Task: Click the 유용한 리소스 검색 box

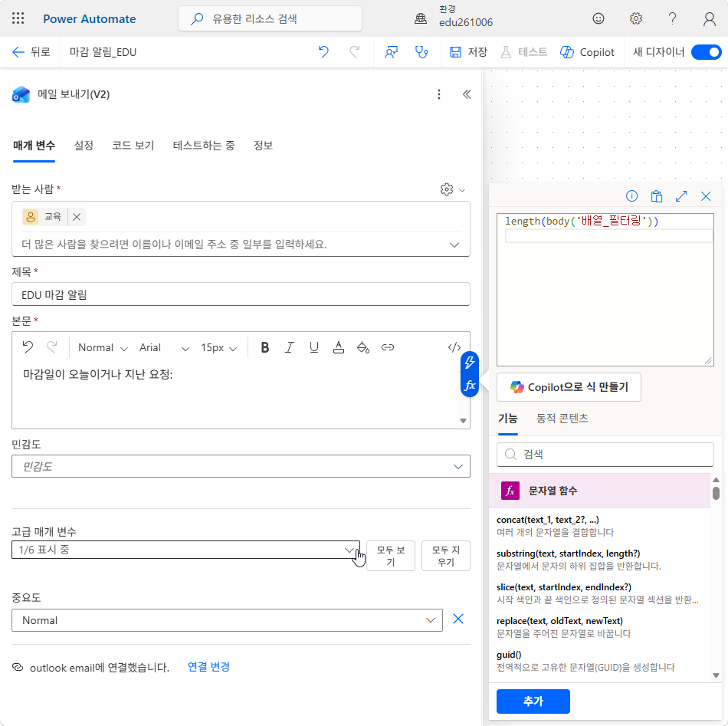Action: pos(270,18)
